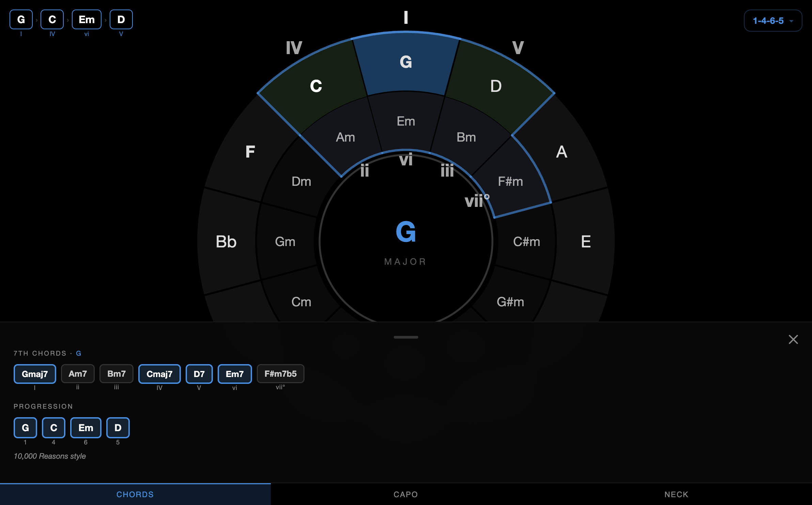Click the panel drag handle bar
Image resolution: width=812 pixels, height=505 pixels.
406,337
